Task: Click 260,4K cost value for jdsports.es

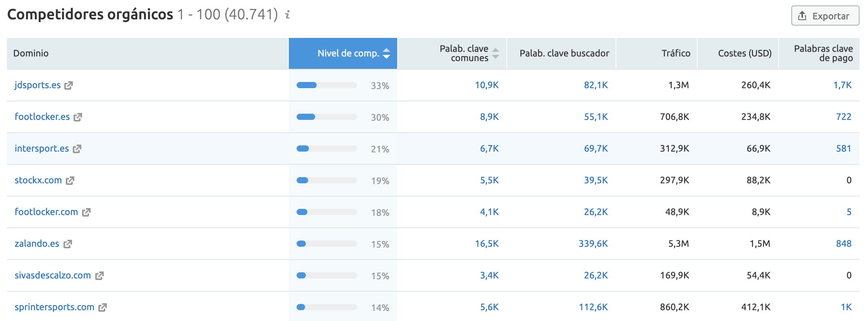Action: coord(756,85)
